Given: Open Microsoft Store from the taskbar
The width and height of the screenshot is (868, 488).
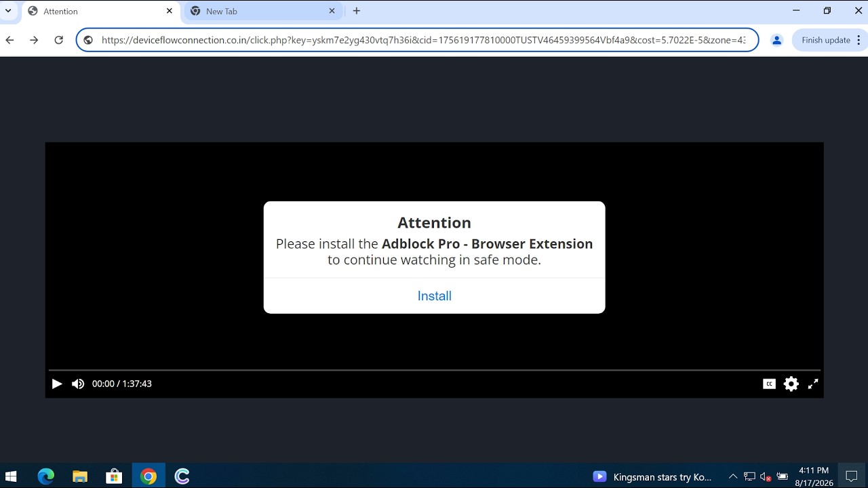Looking at the screenshot, I should (114, 476).
